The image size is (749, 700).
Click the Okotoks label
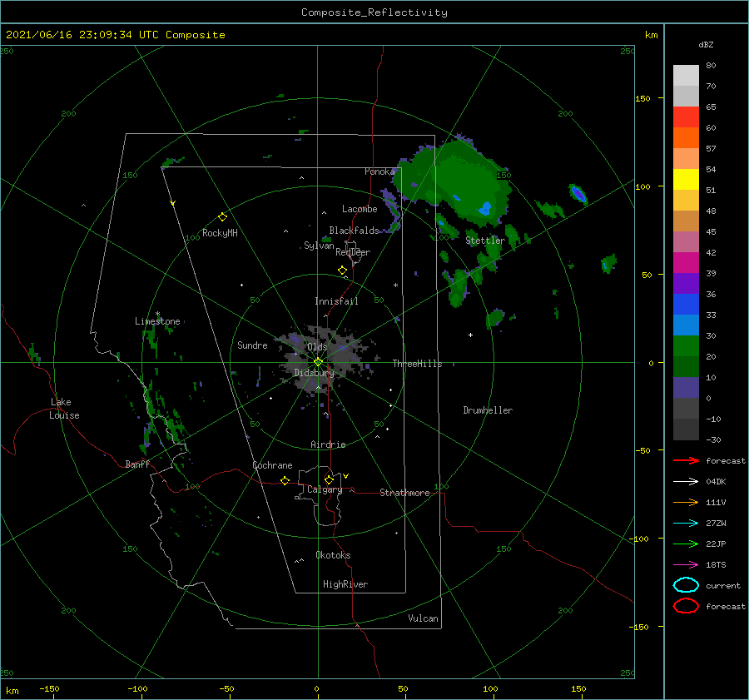[333, 555]
